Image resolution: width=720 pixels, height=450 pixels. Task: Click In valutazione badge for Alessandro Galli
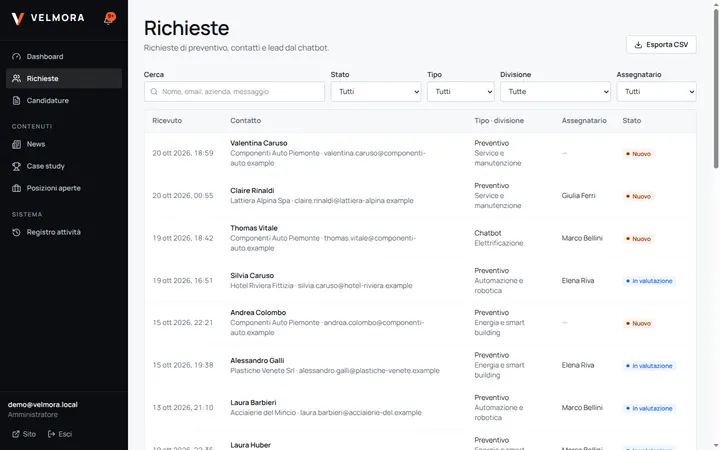pyautogui.click(x=649, y=366)
